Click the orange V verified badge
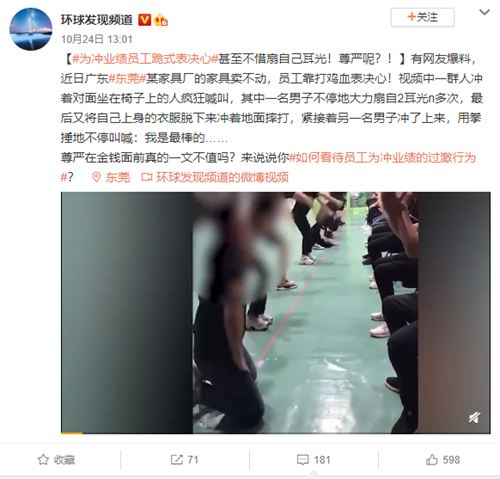 coord(144,20)
